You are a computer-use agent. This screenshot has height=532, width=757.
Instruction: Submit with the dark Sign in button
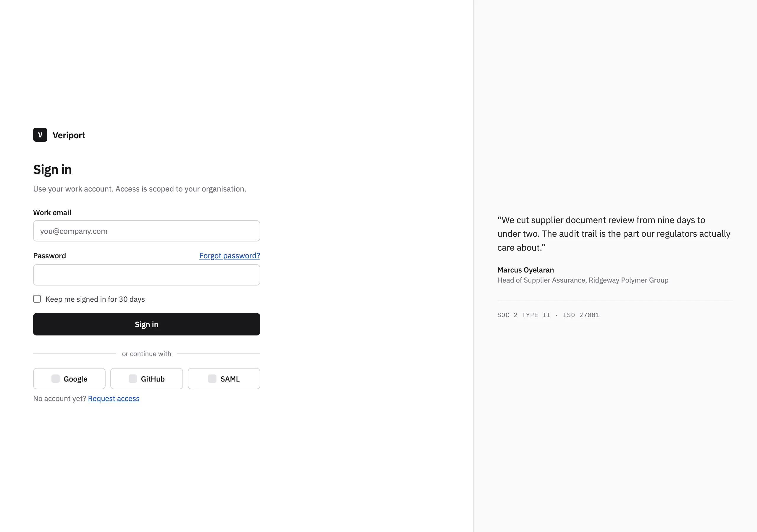tap(146, 324)
